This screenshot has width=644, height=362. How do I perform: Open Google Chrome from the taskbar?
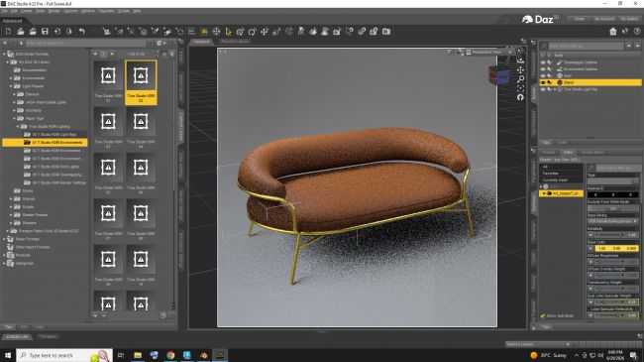170,355
